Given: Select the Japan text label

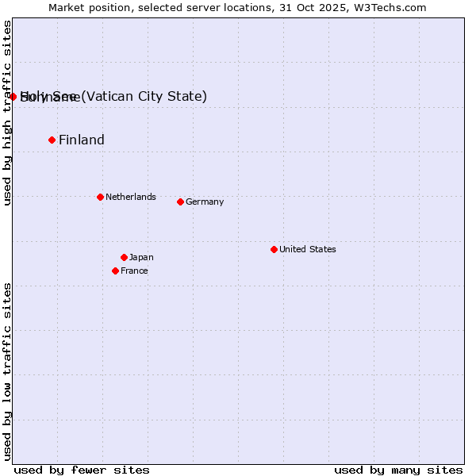Looking at the screenshot, I should (141, 257).
